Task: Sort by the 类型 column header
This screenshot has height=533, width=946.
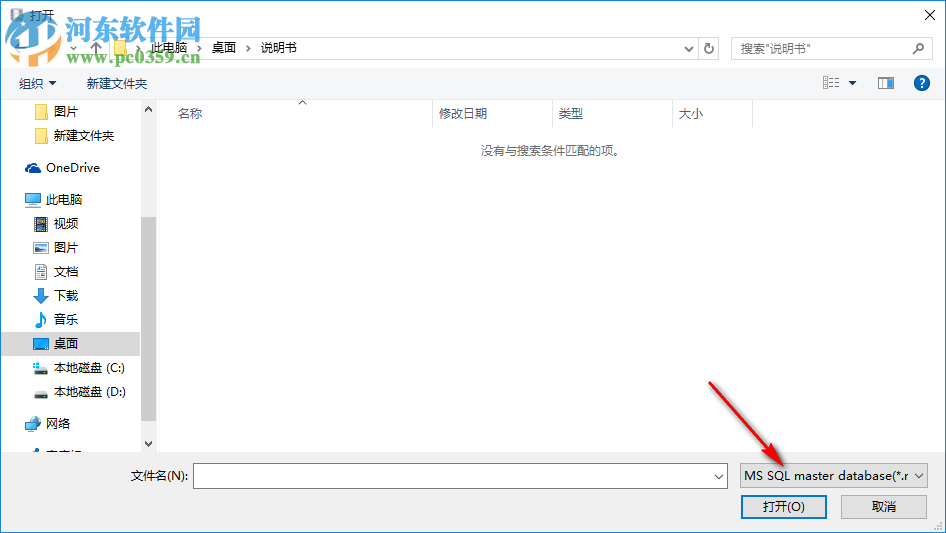Action: [x=571, y=113]
